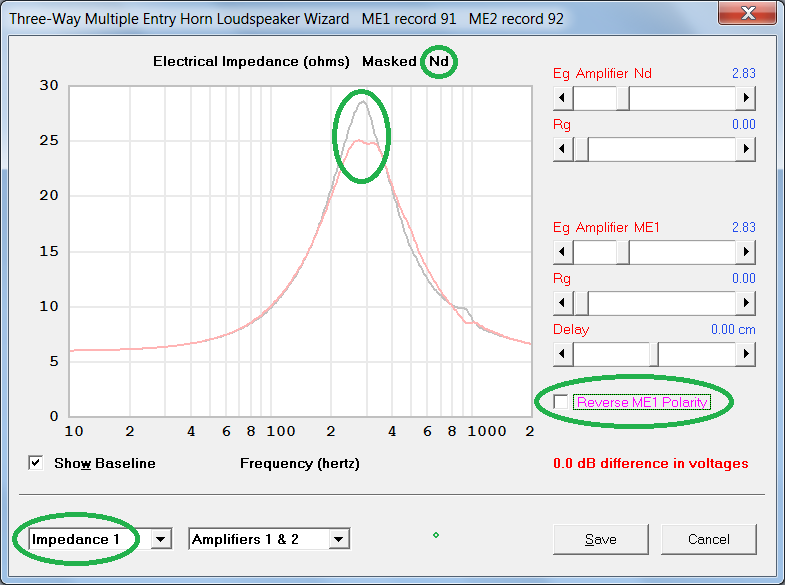
Task: Click the Masked Nd chart title label
Action: (406, 61)
